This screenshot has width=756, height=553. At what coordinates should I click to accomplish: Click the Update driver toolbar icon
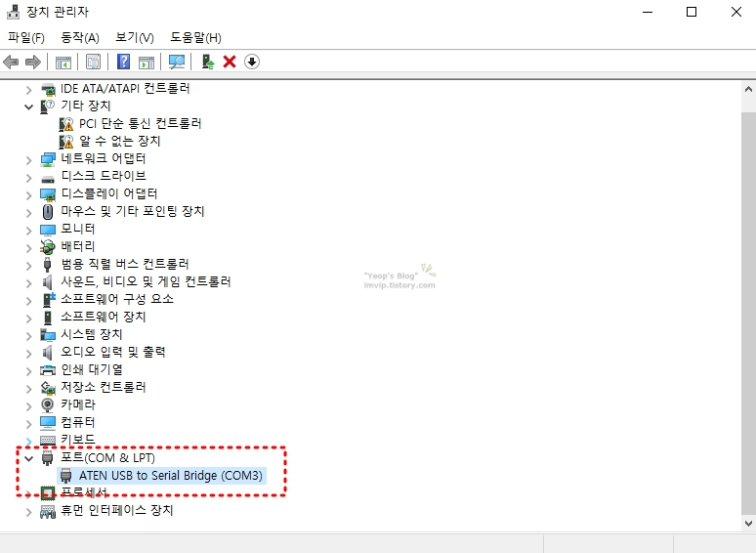pyautogui.click(x=208, y=62)
